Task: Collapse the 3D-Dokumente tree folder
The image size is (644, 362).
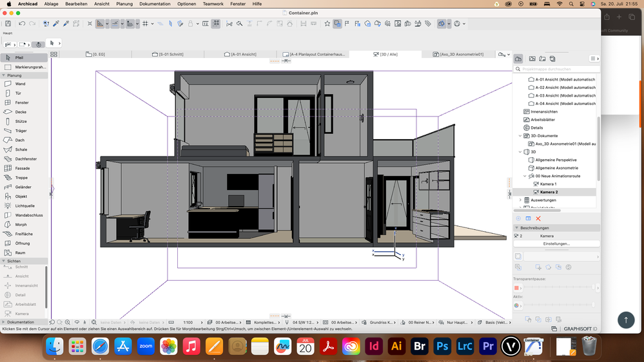Action: (520, 136)
